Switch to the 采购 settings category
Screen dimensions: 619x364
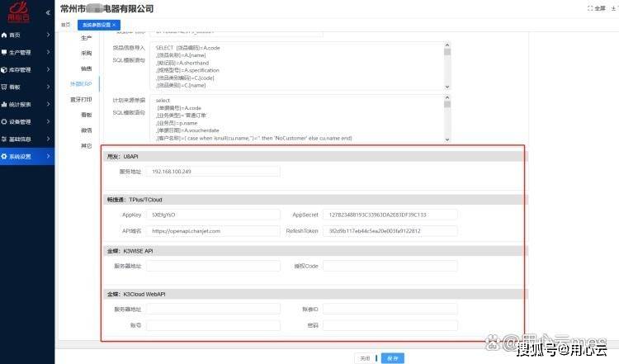click(87, 53)
